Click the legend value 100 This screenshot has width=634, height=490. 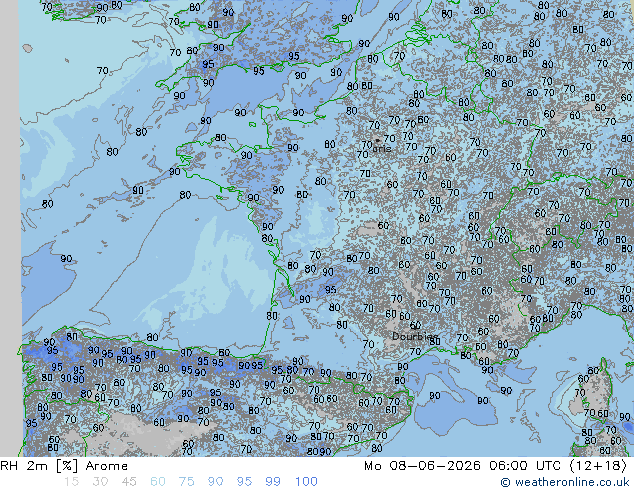point(306,482)
